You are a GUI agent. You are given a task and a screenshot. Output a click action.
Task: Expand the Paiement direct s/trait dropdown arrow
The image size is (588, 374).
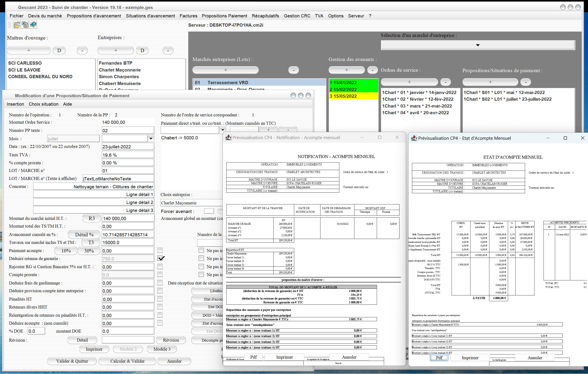click(x=222, y=130)
